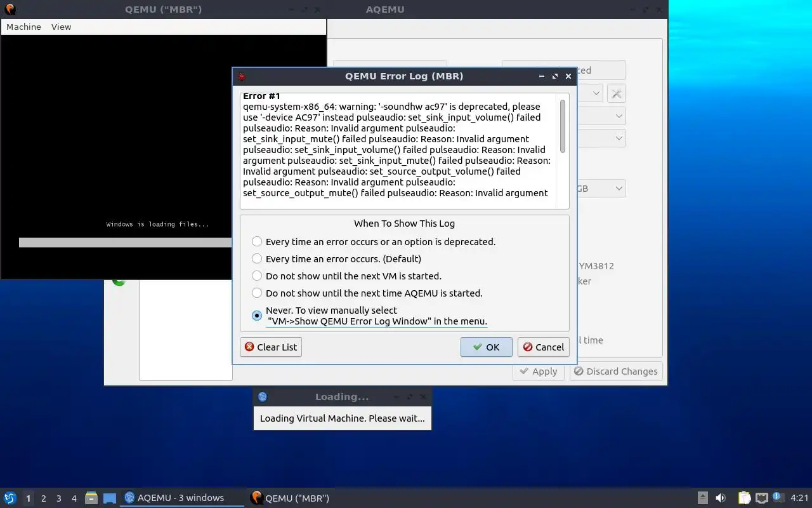The height and width of the screenshot is (508, 812).
Task: Click Cancel in the QEMU Error Log
Action: (543, 347)
